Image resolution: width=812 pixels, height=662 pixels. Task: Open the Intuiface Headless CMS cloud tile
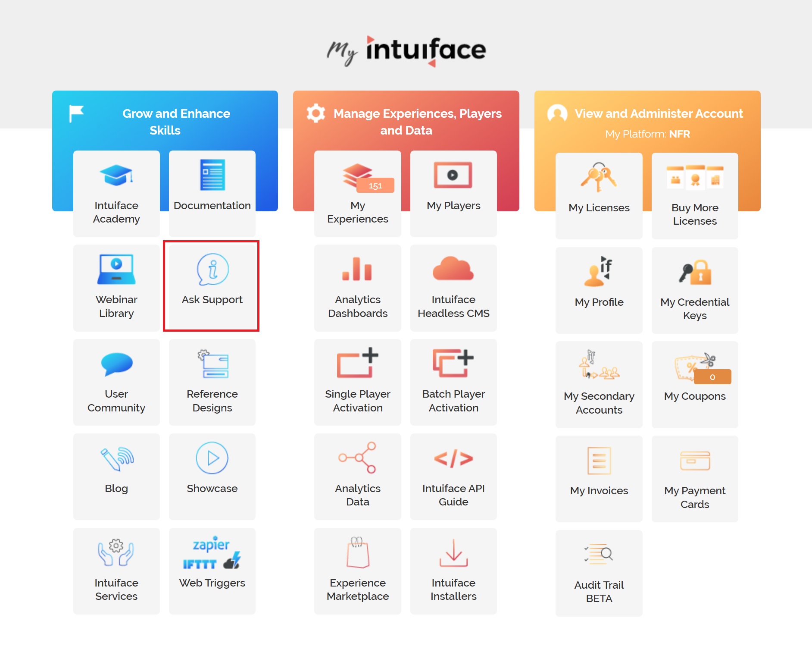point(453,288)
